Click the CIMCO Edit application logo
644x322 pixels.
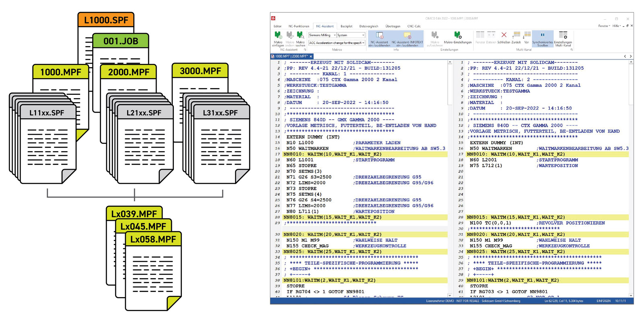point(273,18)
